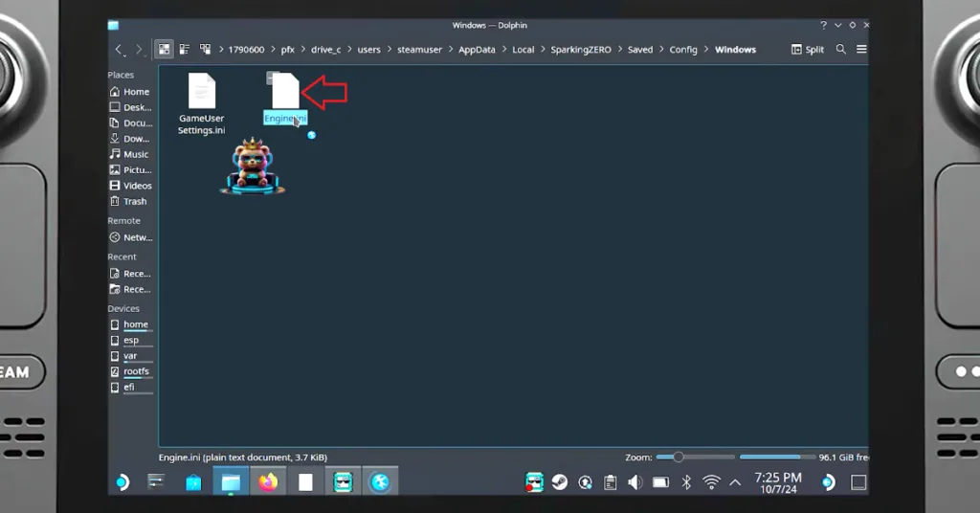Switch to Compact view mode

185,49
